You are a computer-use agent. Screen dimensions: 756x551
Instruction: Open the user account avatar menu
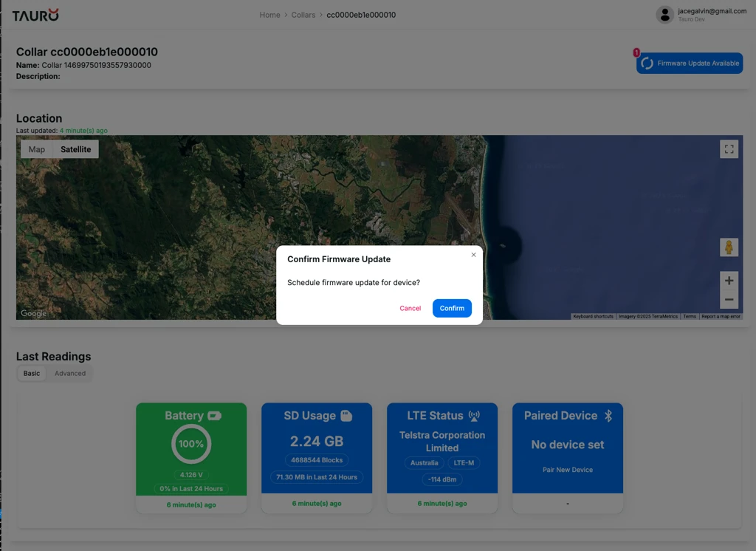(664, 15)
